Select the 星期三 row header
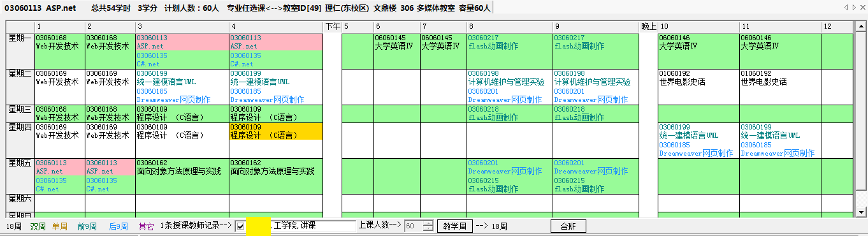Viewport: 868px width, 236px height. (x=20, y=114)
